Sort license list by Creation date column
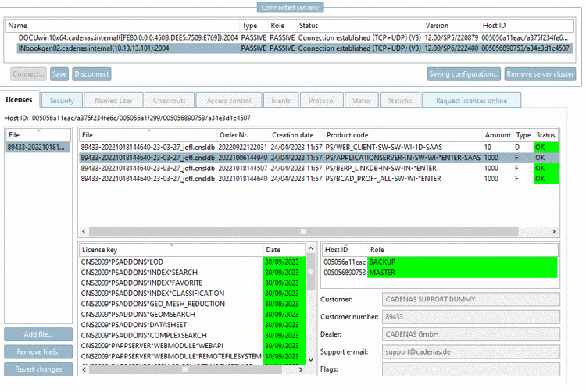Screen dimensions: 586x392 coord(293,135)
